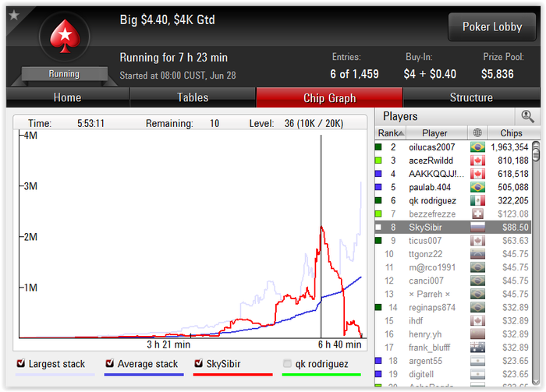Go to the Poker Lobby
Image resolution: width=546 pixels, height=392 pixels.
pos(492,26)
